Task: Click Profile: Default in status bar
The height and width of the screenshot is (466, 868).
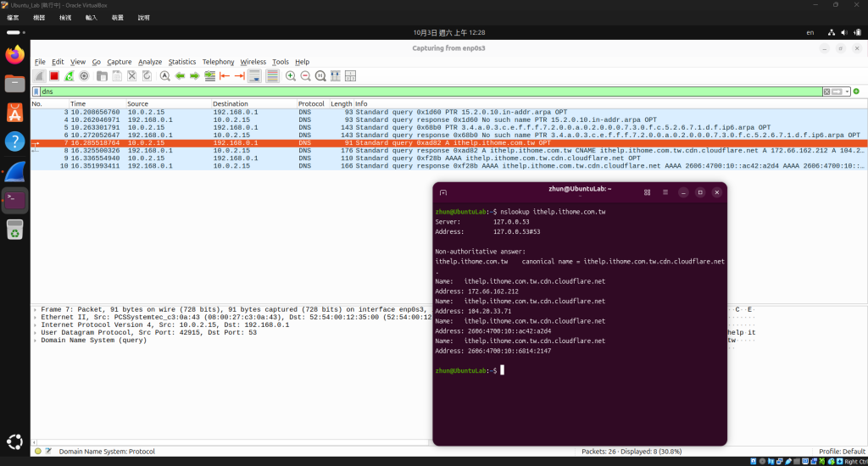Action: pyautogui.click(x=842, y=452)
